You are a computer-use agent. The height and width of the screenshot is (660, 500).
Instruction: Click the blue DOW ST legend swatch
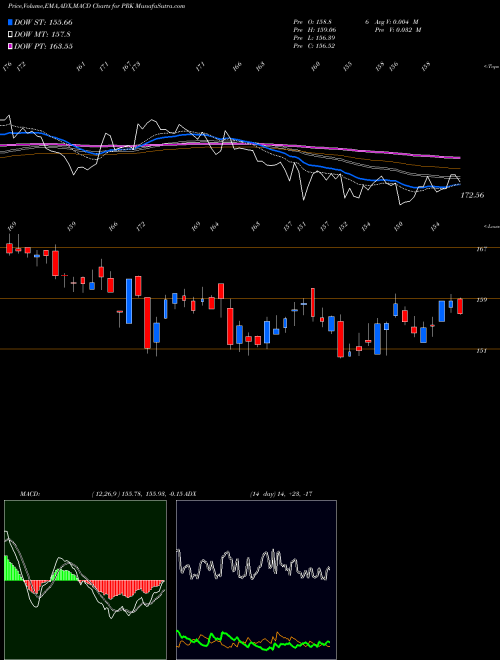click(x=11, y=22)
